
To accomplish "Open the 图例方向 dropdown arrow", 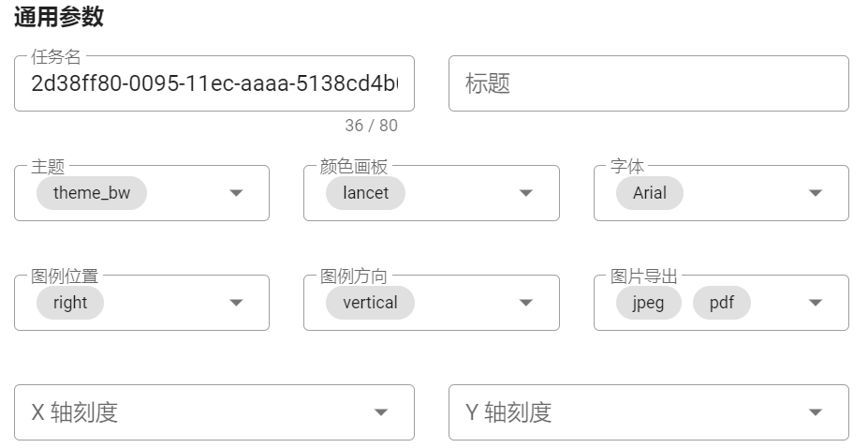I will point(526,303).
